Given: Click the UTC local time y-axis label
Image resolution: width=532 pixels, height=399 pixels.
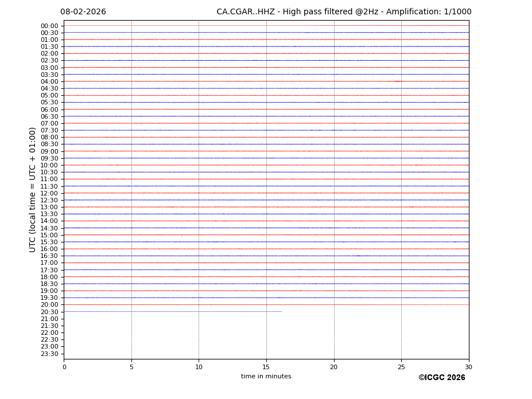Looking at the screenshot, I should [x=33, y=190].
